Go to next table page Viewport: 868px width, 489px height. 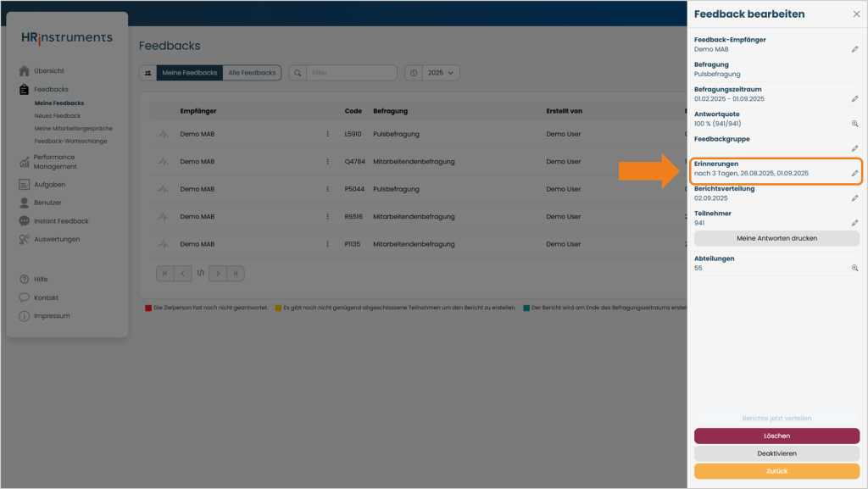(x=218, y=273)
